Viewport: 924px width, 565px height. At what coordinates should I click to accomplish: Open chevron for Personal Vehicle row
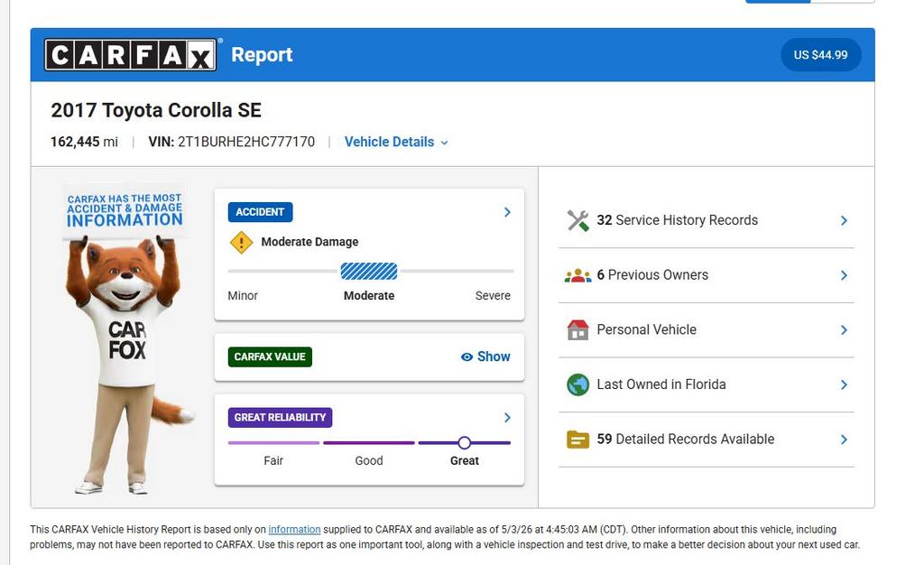coord(844,330)
